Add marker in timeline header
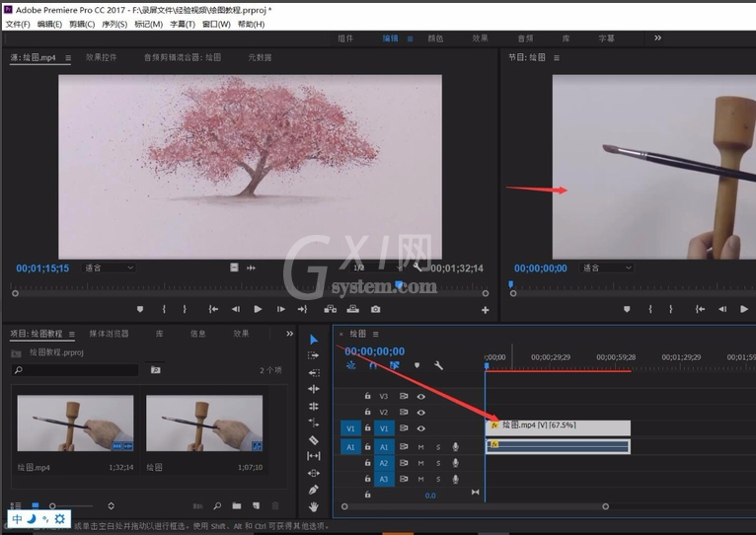Viewport: 756px width, 535px height. pos(417,365)
